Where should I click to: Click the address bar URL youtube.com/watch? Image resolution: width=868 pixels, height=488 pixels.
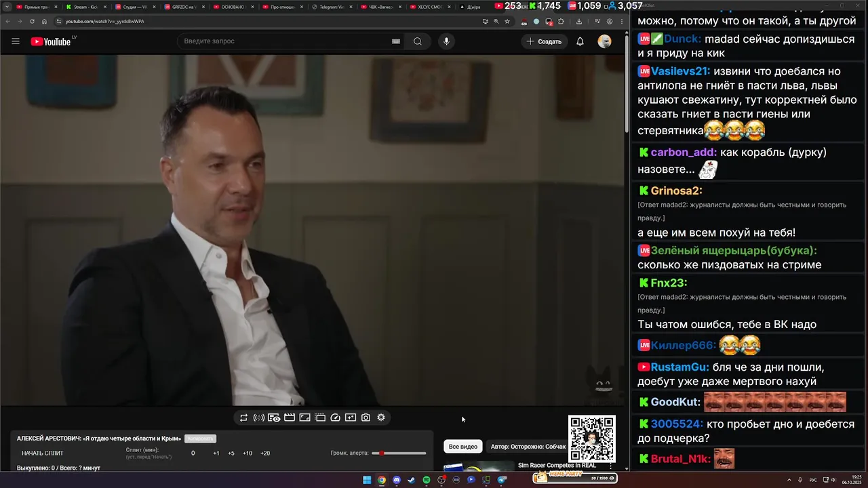tap(104, 21)
